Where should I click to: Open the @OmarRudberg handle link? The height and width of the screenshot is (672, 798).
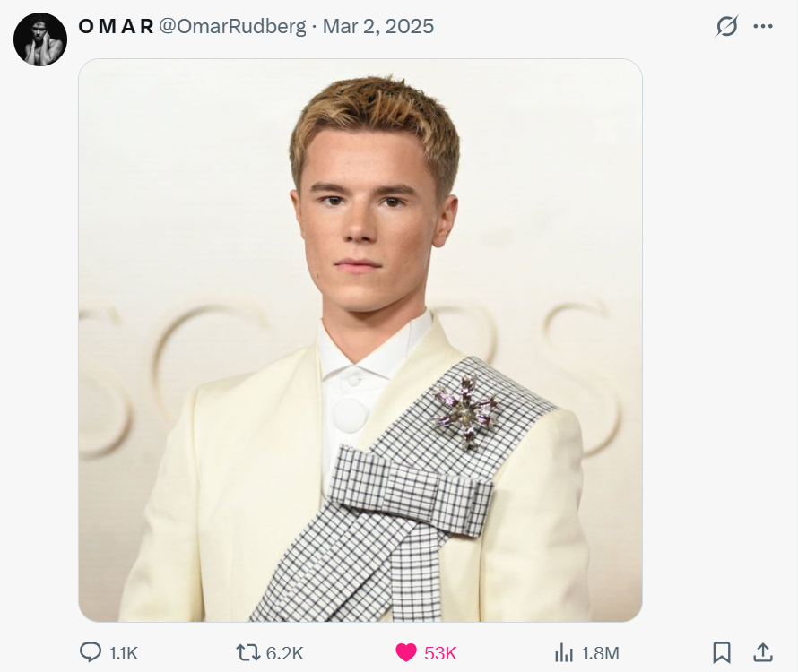[233, 27]
